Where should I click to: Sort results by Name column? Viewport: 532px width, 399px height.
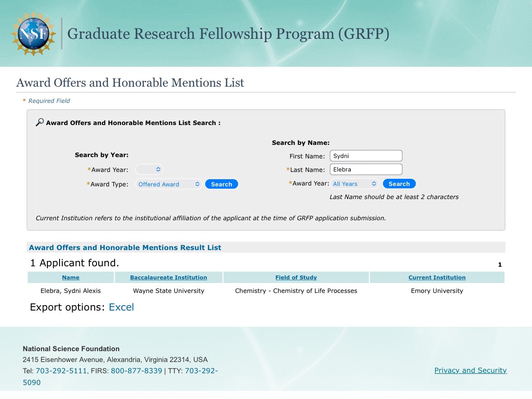pos(70,277)
